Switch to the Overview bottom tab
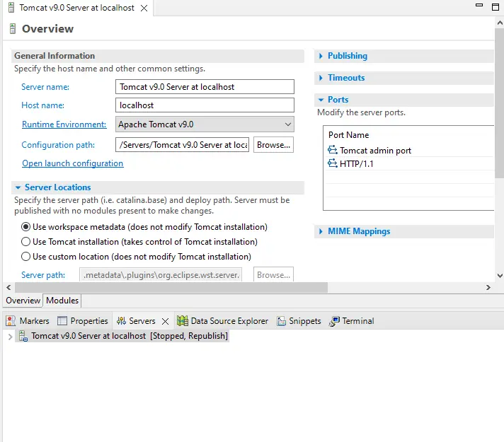This screenshot has width=504, height=442. (23, 301)
